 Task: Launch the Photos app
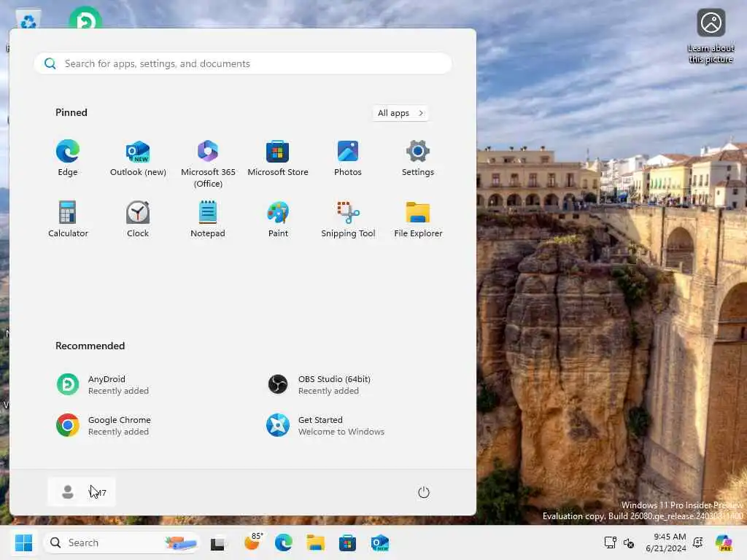[348, 159]
